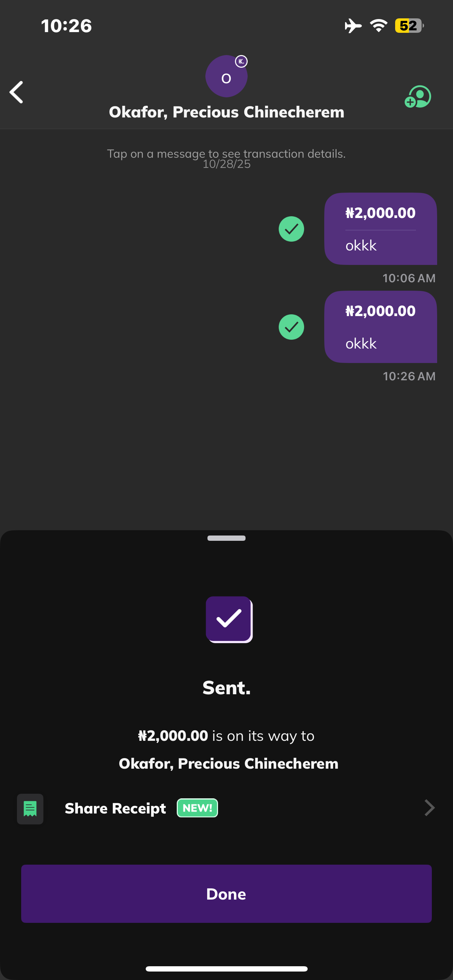Tap the green checkmark beside 10:26 AM payment
453x980 pixels.
tap(291, 327)
